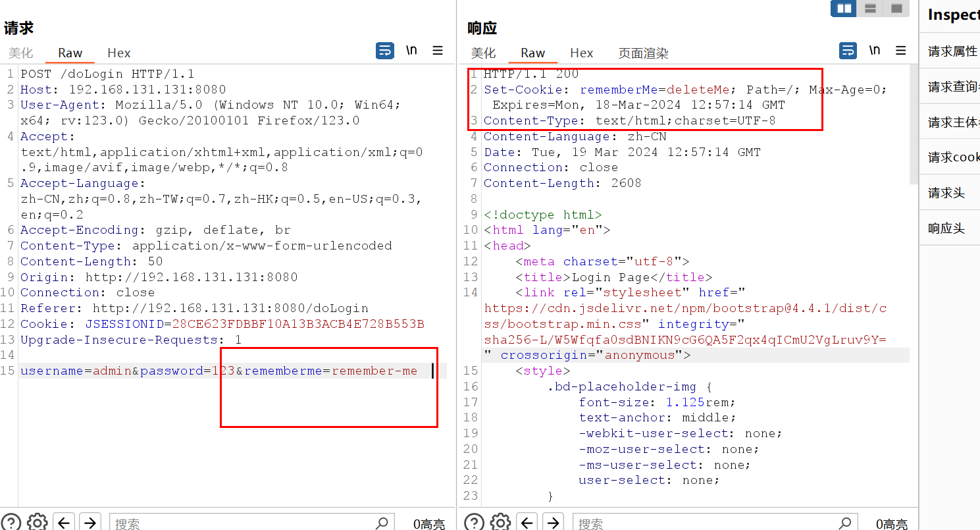Click the magnifier in the response search box
The height and width of the screenshot is (530, 980).
click(845, 523)
